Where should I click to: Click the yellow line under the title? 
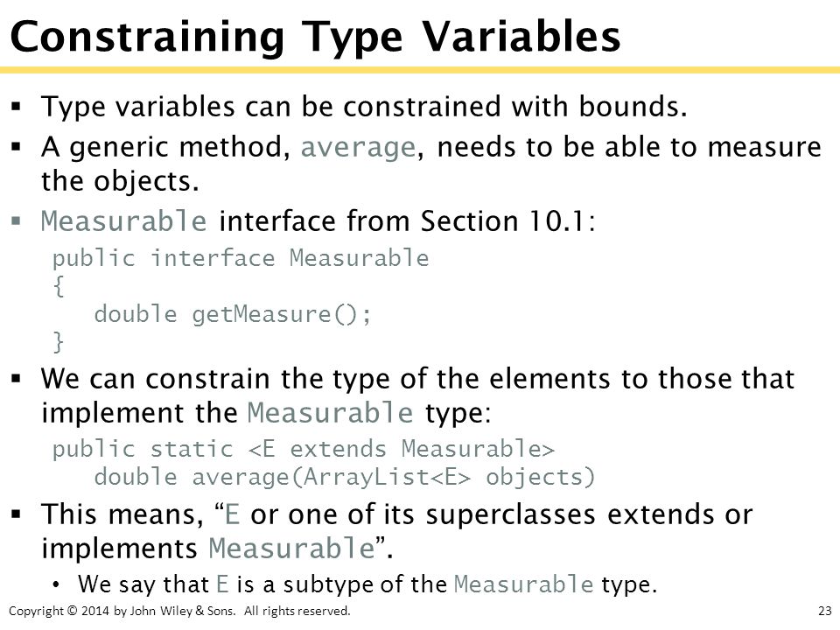420,70
